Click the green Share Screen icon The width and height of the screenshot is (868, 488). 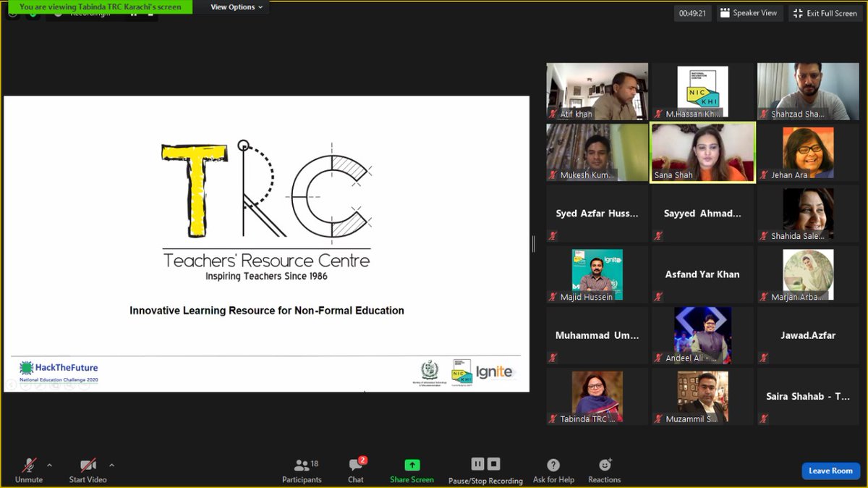(412, 465)
